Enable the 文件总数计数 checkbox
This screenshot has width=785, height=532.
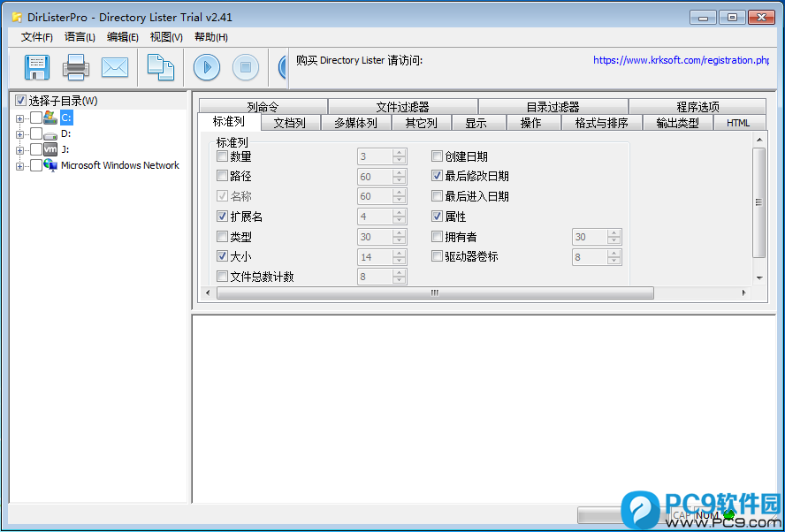pyautogui.click(x=222, y=277)
